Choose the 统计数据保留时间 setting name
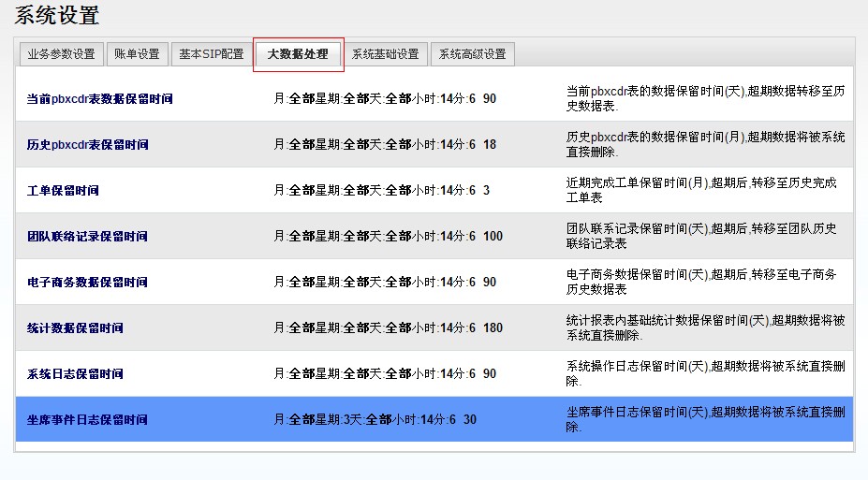 pos(75,328)
